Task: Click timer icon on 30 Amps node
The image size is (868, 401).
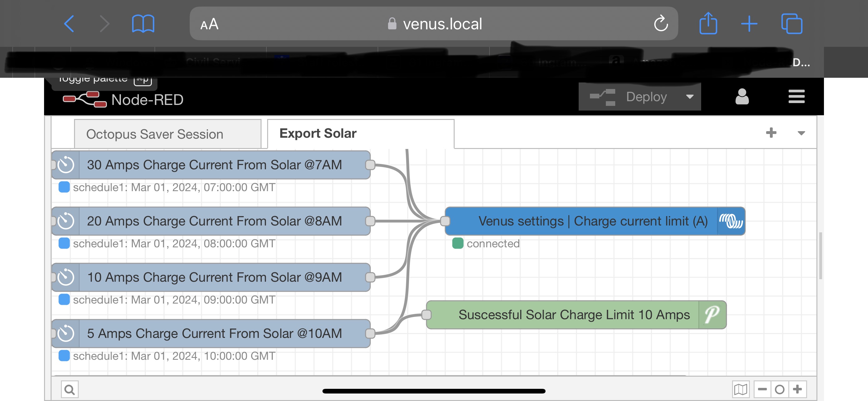Action: pyautogui.click(x=66, y=165)
